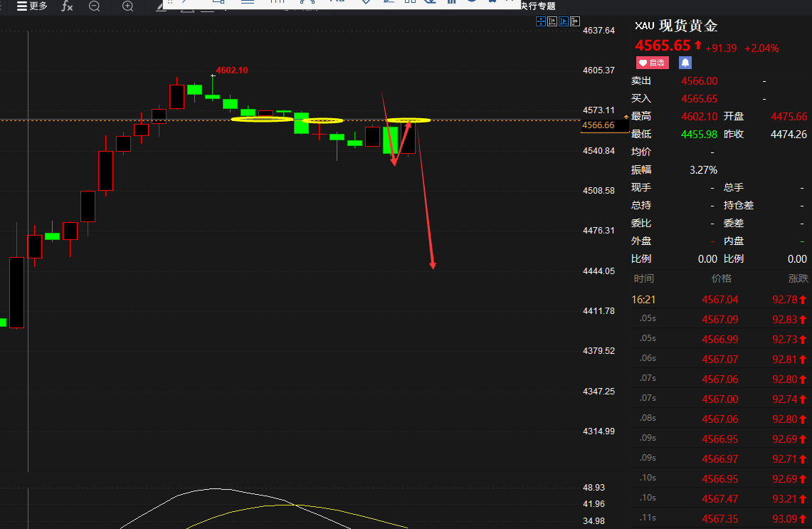
Task: Select the yellow ellipse drawing at right
Action: 408,120
